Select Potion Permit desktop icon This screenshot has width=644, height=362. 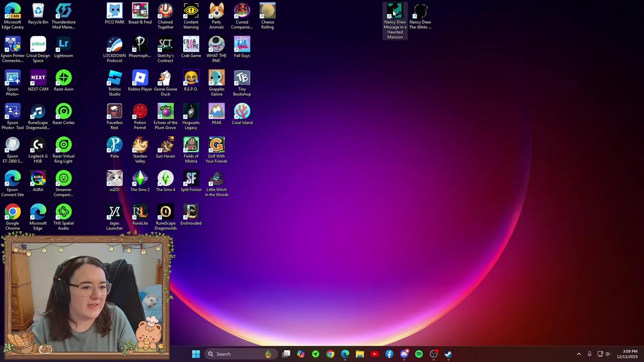coord(140,117)
